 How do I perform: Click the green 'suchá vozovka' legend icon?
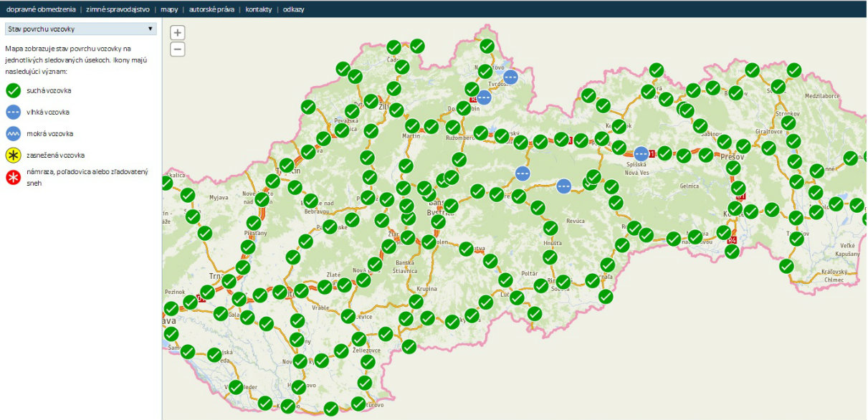click(x=14, y=91)
